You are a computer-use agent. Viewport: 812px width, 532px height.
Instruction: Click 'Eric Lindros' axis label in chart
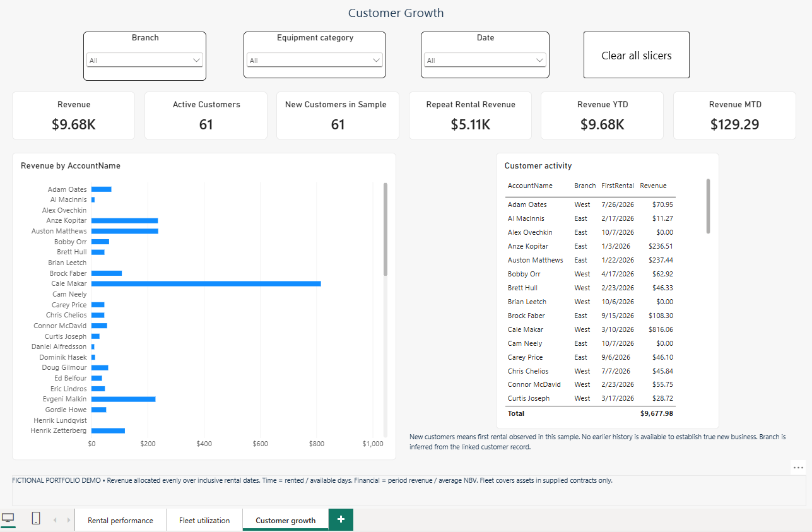tap(69, 389)
